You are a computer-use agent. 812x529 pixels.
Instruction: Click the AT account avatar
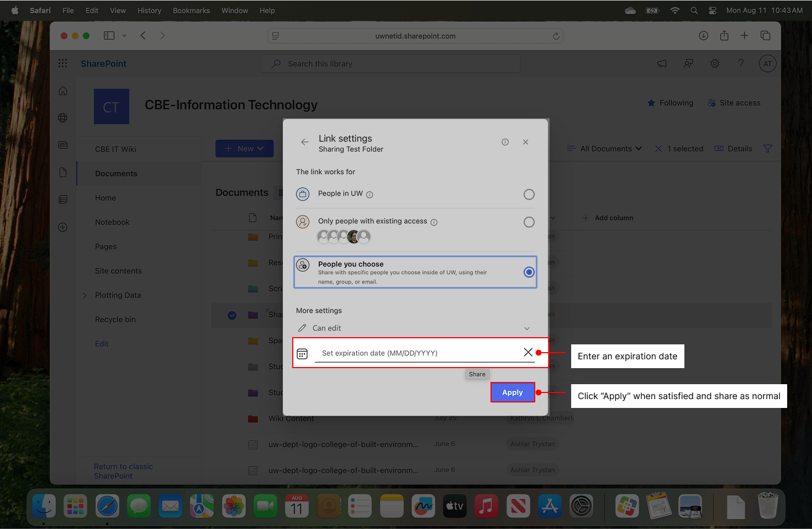coord(767,63)
